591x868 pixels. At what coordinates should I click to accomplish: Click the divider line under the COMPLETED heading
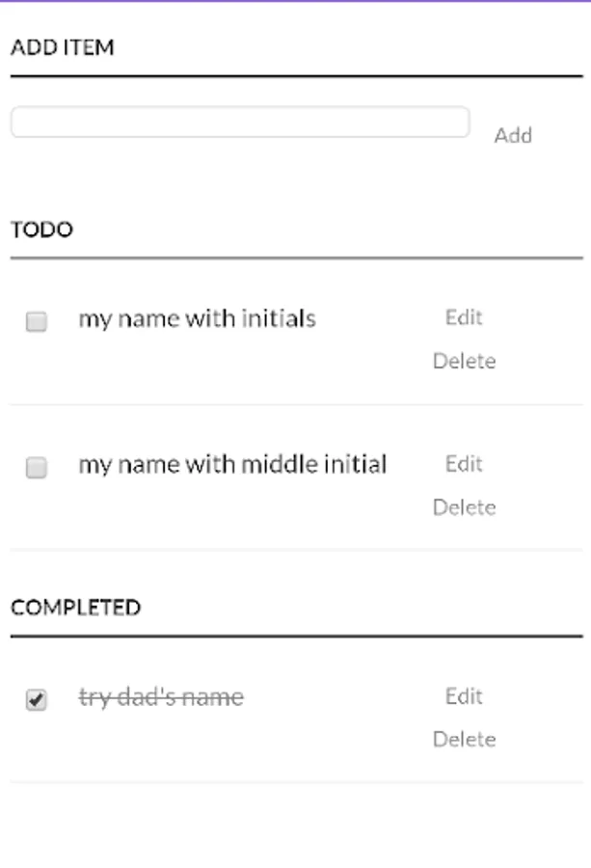click(x=296, y=637)
